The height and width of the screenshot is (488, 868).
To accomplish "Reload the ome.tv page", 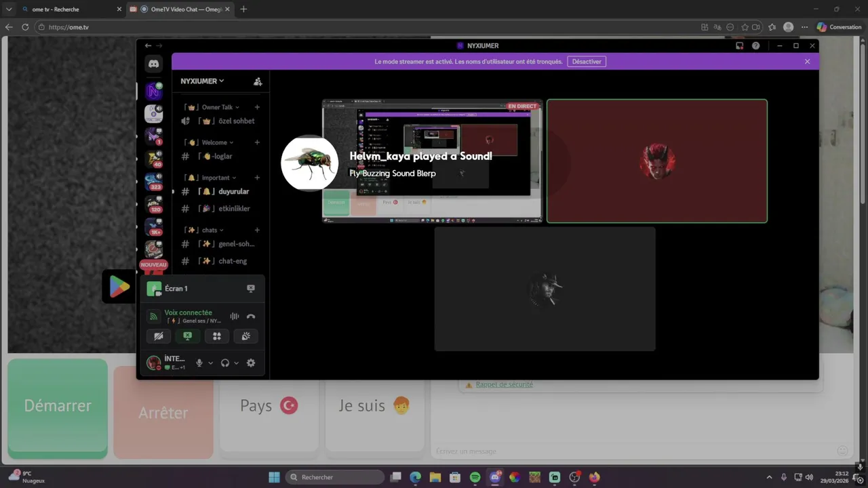I will click(25, 27).
